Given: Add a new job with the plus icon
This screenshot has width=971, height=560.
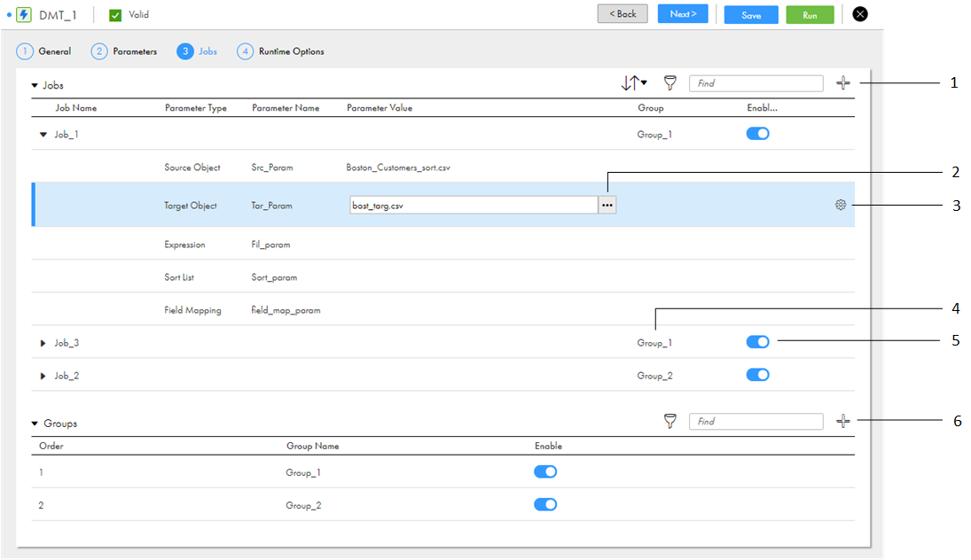Looking at the screenshot, I should (x=842, y=82).
